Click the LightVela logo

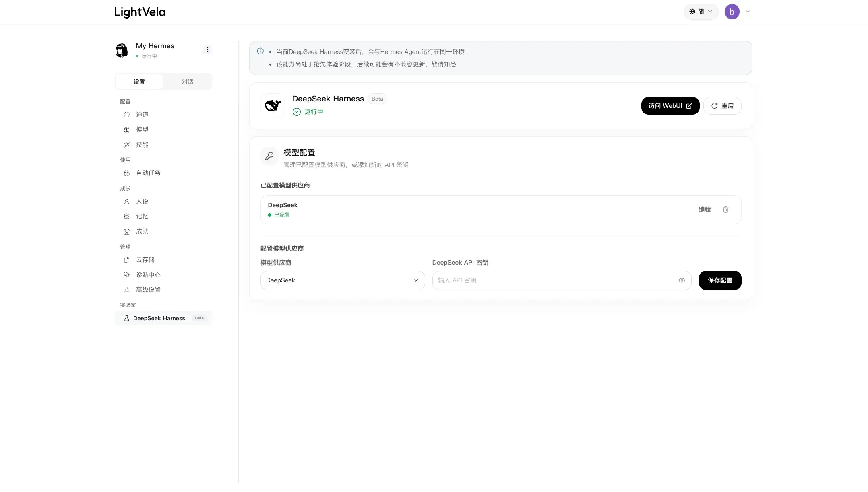click(x=140, y=12)
